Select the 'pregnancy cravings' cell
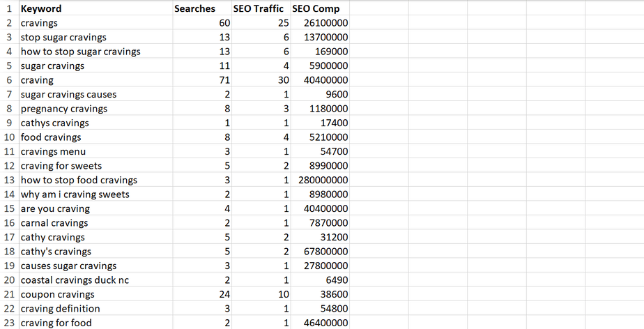644x329 pixels. coord(95,109)
